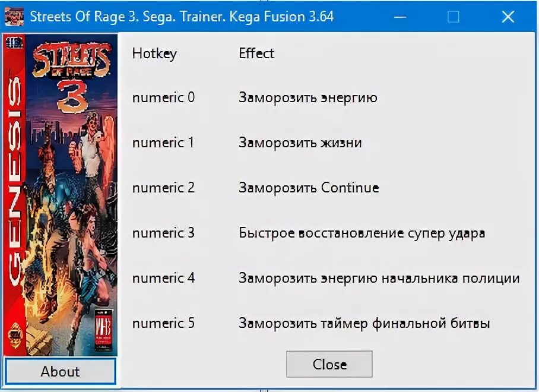Select the numeric 0 hotkey label
The height and width of the screenshot is (392, 539).
click(x=163, y=97)
